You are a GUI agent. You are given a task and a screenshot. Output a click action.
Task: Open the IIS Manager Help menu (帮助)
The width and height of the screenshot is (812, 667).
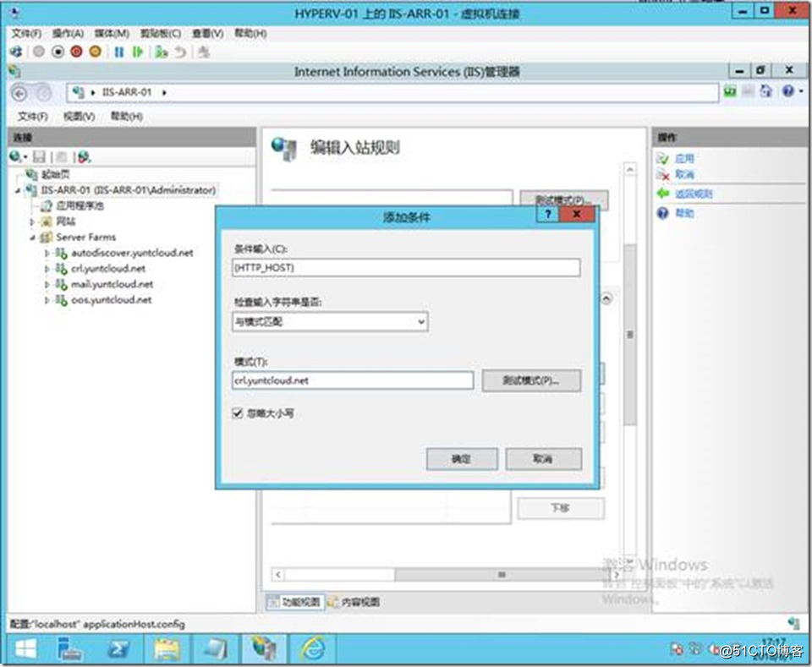[x=126, y=117]
